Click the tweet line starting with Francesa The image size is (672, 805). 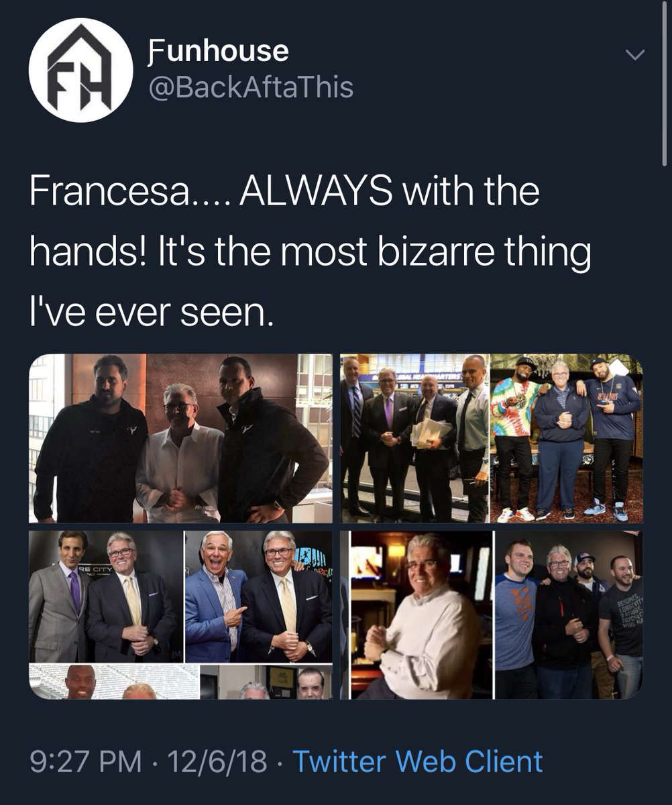tap(284, 193)
